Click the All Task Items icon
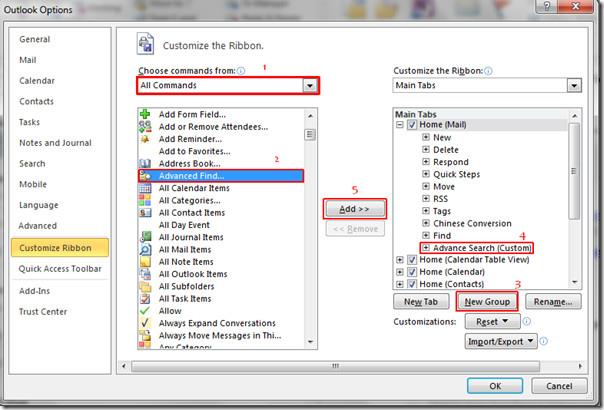The height and width of the screenshot is (410, 604). [x=145, y=299]
